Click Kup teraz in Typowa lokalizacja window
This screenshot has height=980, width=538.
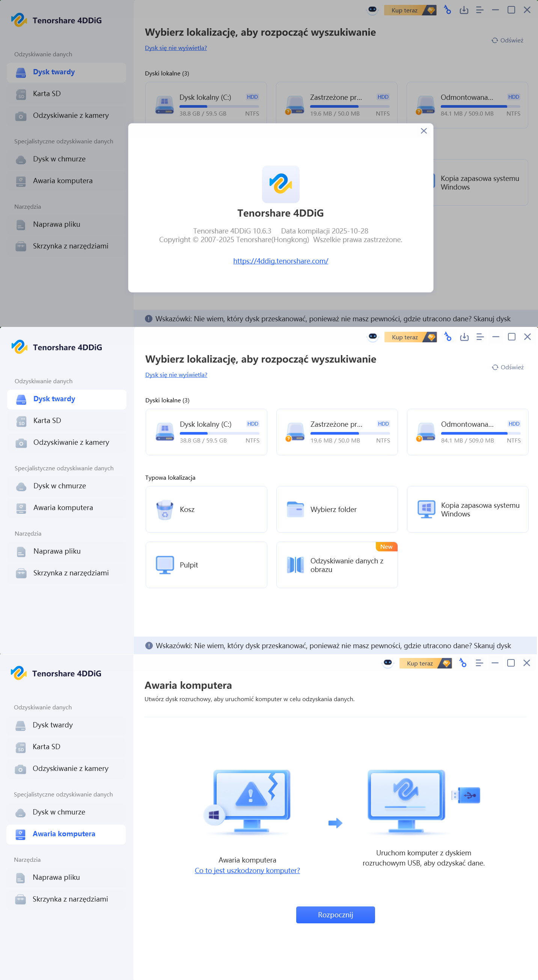(x=410, y=337)
